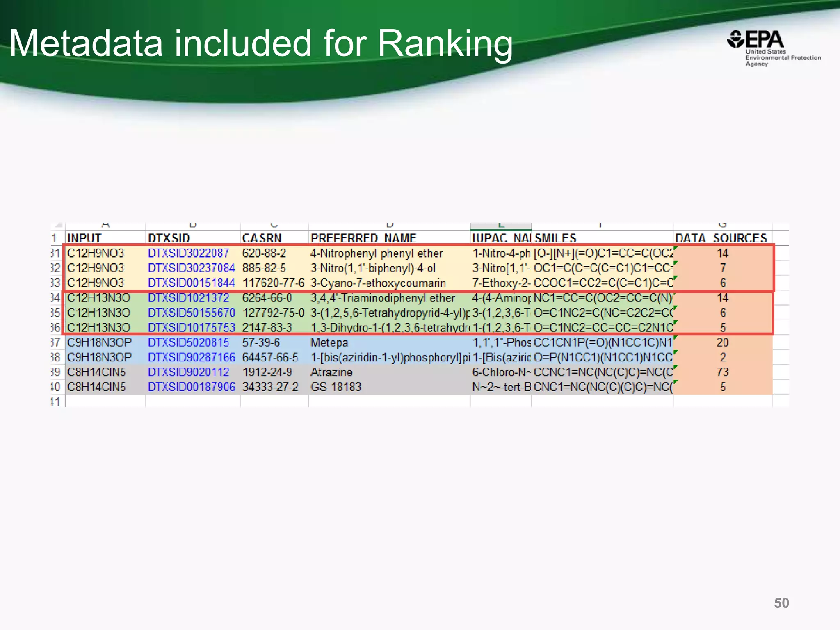Select the Atrazine SMILES cell
Image resolution: width=840 pixels, height=630 pixels.
click(602, 372)
